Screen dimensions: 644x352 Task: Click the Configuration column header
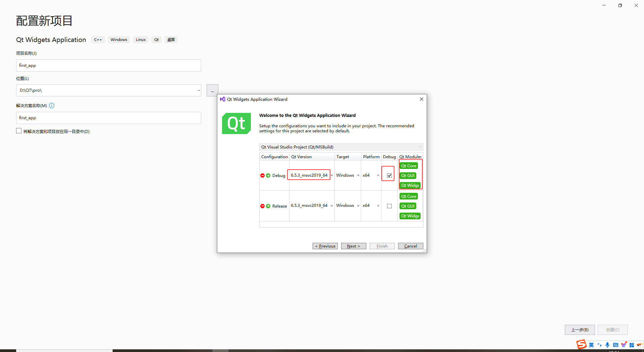pyautogui.click(x=274, y=157)
